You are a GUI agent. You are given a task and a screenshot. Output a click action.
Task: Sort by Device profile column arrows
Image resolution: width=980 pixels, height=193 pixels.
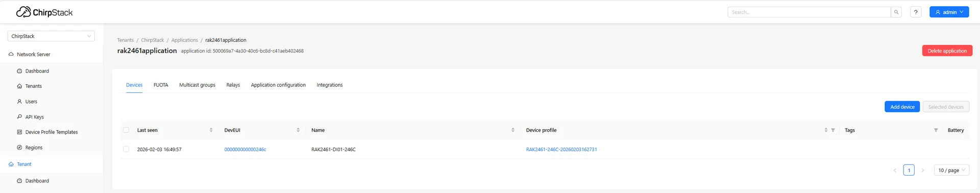[826, 130]
